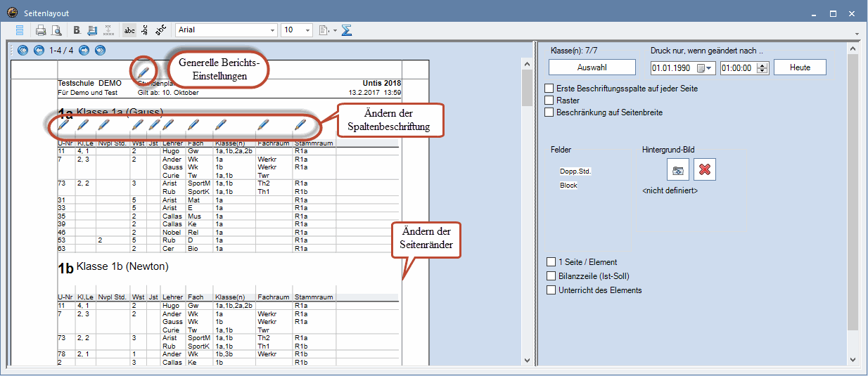Edit the Stammraum column heading pencil
Viewport: 868px width, 376px height.
pos(300,126)
